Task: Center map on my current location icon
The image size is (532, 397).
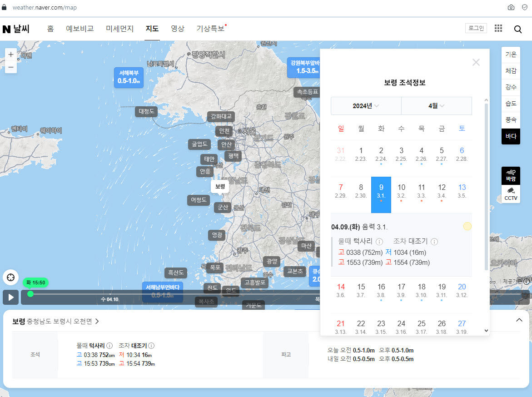Action: 11,278
